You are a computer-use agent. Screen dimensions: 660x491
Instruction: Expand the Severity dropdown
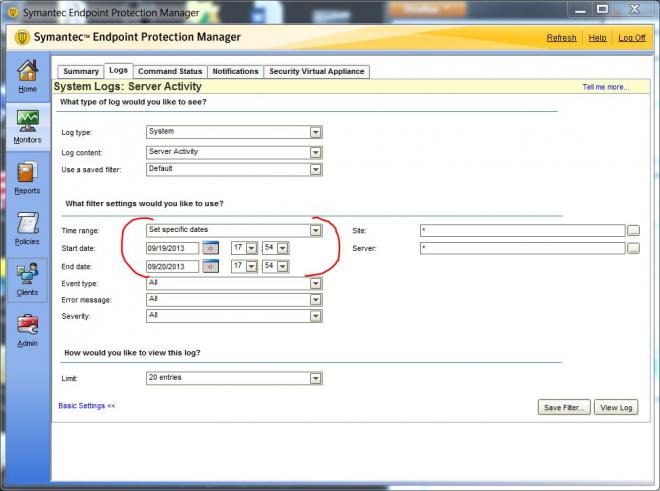tap(315, 316)
